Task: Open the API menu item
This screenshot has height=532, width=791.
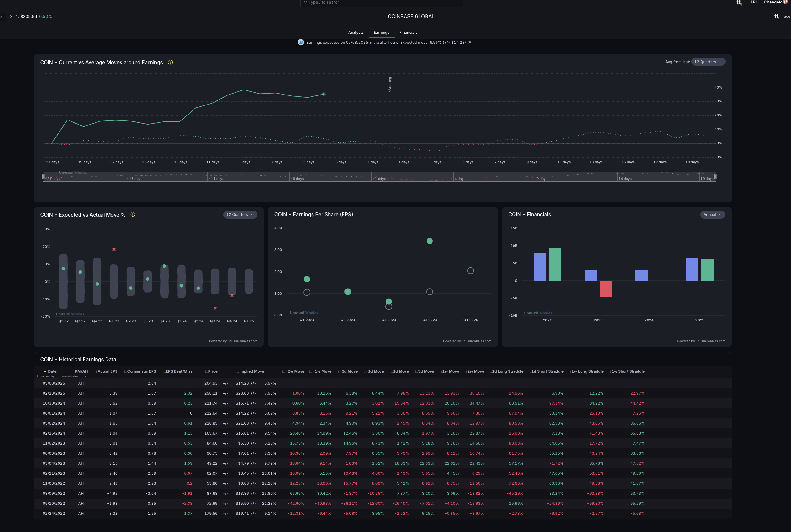Action: [x=753, y=2]
